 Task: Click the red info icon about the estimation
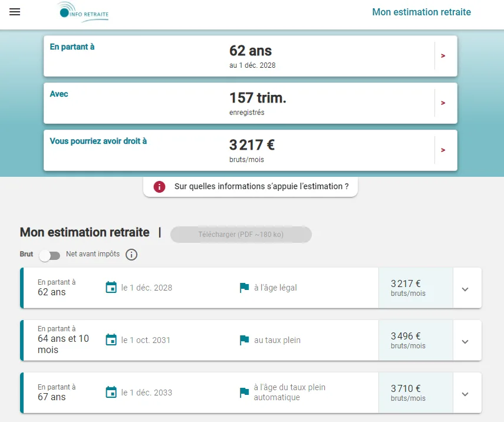pyautogui.click(x=159, y=187)
